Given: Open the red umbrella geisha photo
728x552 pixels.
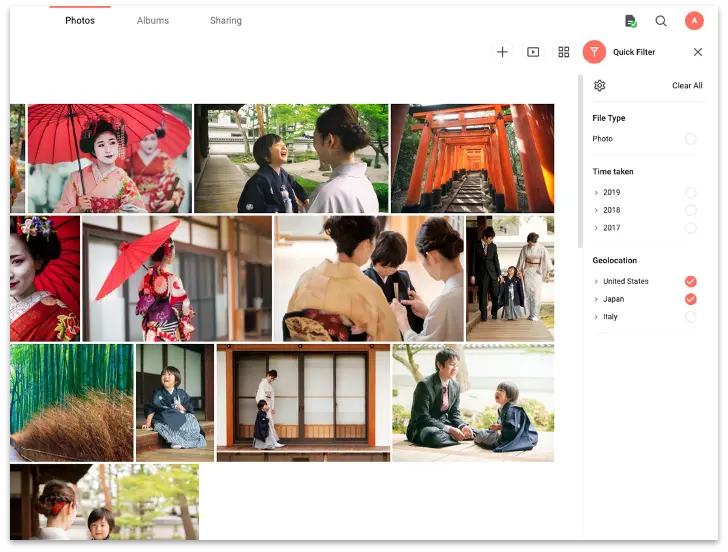Looking at the screenshot, I should point(110,158).
